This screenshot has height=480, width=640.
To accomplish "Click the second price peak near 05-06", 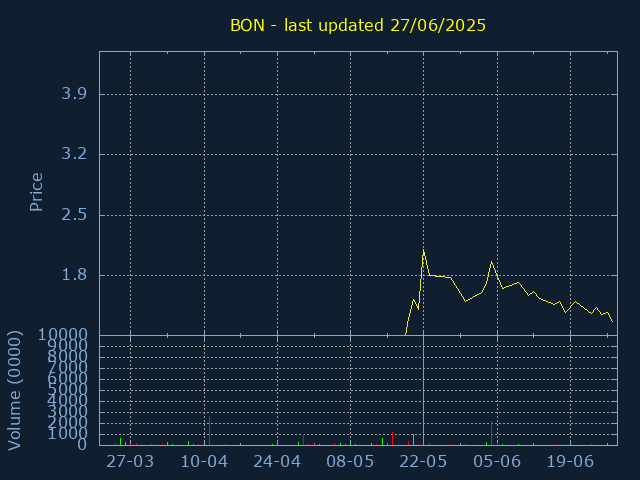I will point(491,262).
